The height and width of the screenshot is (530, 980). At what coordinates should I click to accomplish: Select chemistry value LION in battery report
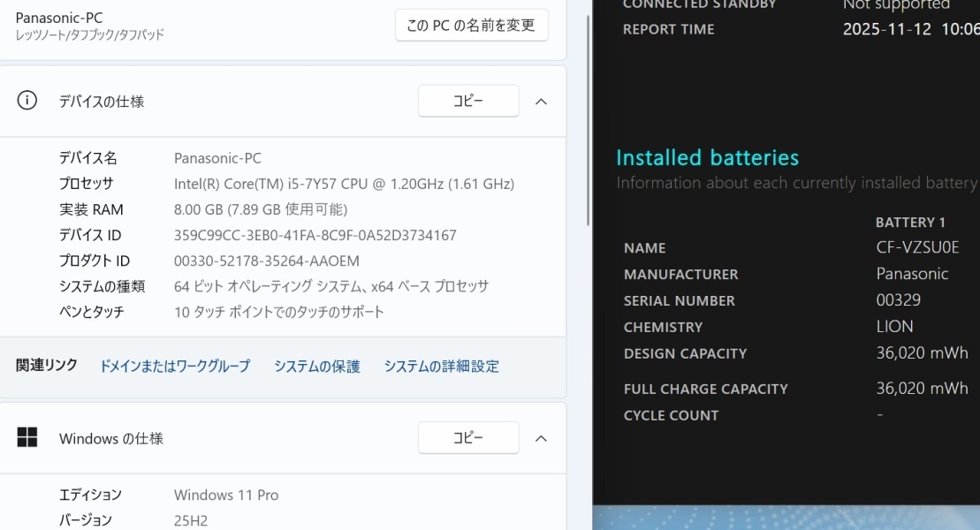[894, 326]
